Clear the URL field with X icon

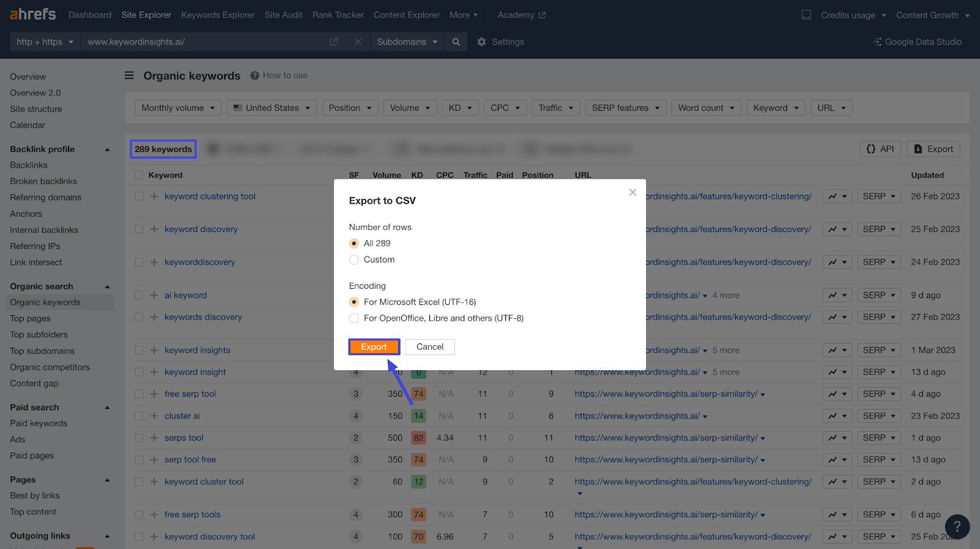point(358,42)
